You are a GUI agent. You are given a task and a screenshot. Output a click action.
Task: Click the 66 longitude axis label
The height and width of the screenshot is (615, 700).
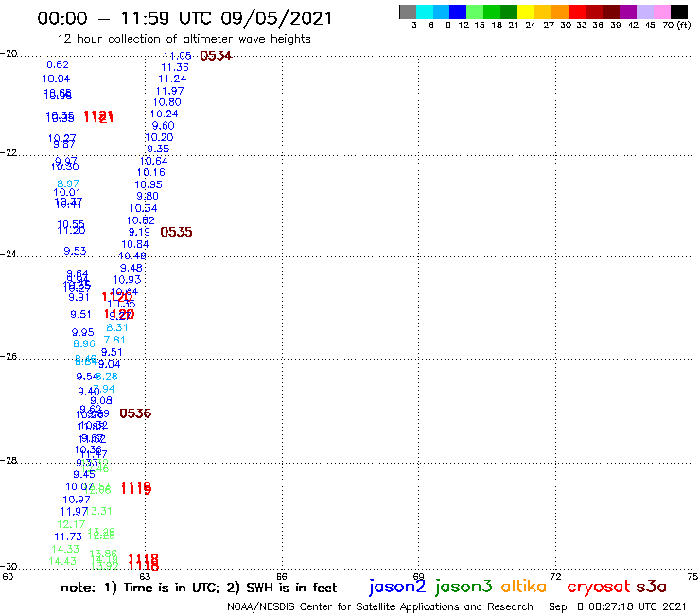282,576
